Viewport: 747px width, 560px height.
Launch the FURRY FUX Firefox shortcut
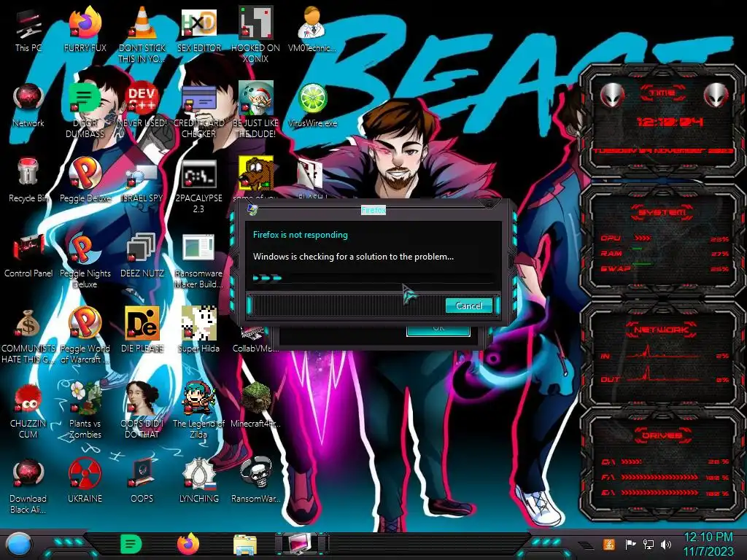(x=85, y=29)
